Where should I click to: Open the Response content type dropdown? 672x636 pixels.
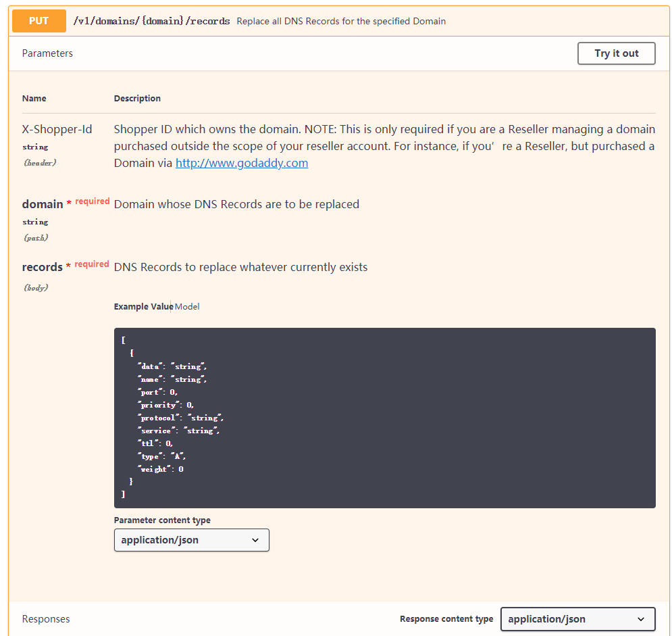[577, 619]
